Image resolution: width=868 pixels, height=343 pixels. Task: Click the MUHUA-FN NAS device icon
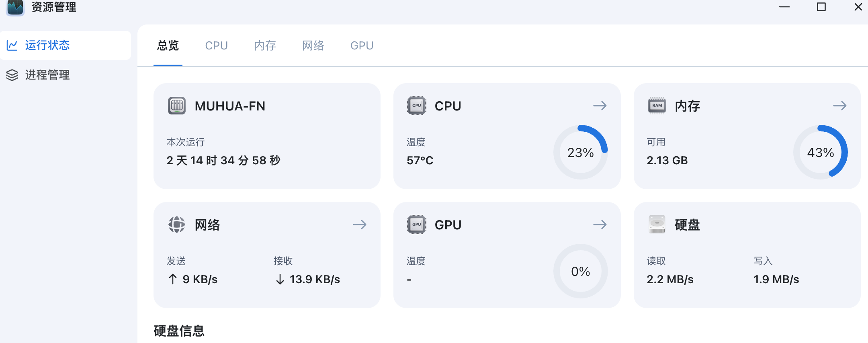(176, 106)
